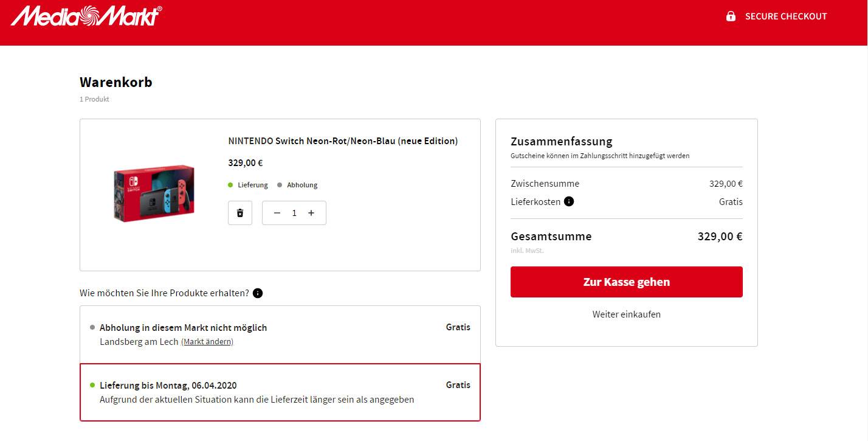
Task: Decrease product quantity with minus button
Action: [277, 213]
